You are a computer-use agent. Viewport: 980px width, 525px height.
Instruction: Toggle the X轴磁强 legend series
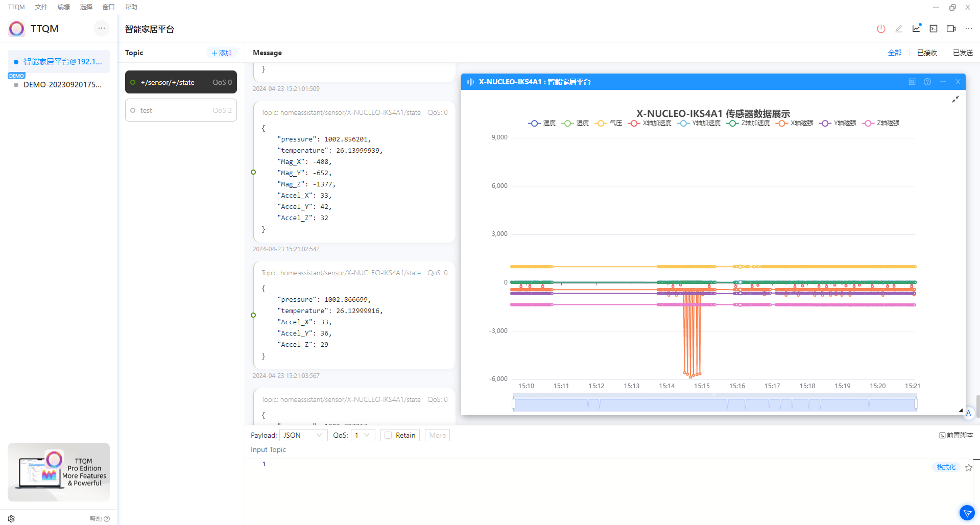tap(794, 123)
